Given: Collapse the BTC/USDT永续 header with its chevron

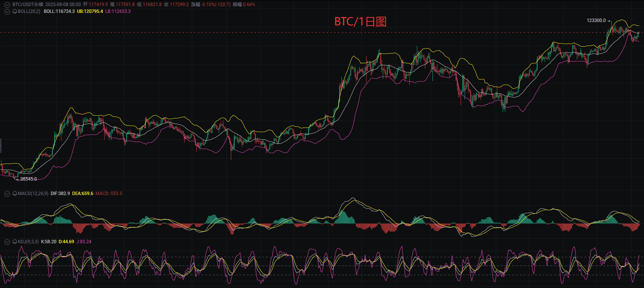Looking at the screenshot, I should click(7, 5).
